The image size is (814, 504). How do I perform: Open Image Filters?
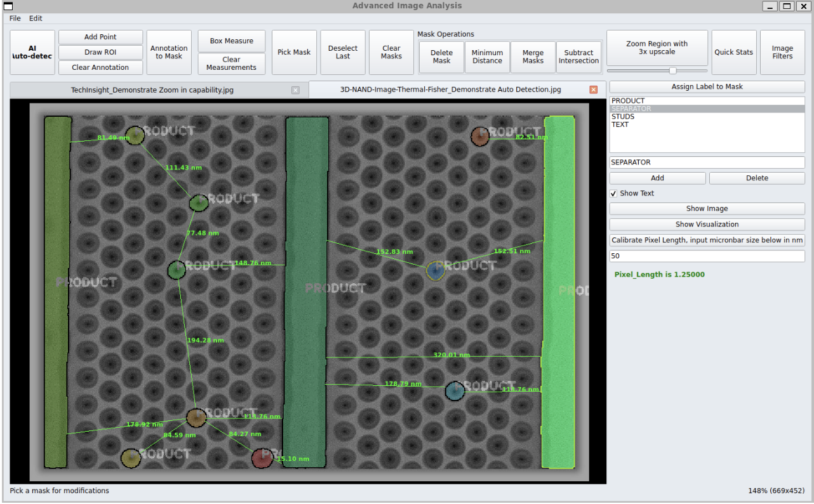(782, 52)
